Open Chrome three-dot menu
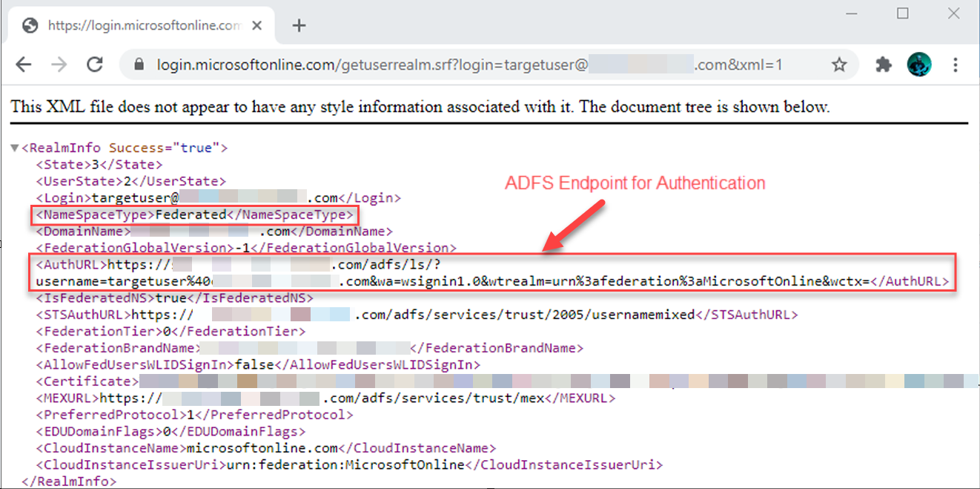980x489 pixels. tap(955, 65)
